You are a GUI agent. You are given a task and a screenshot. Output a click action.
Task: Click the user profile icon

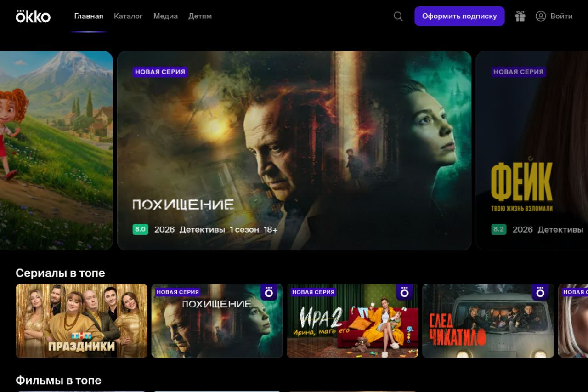tap(541, 16)
